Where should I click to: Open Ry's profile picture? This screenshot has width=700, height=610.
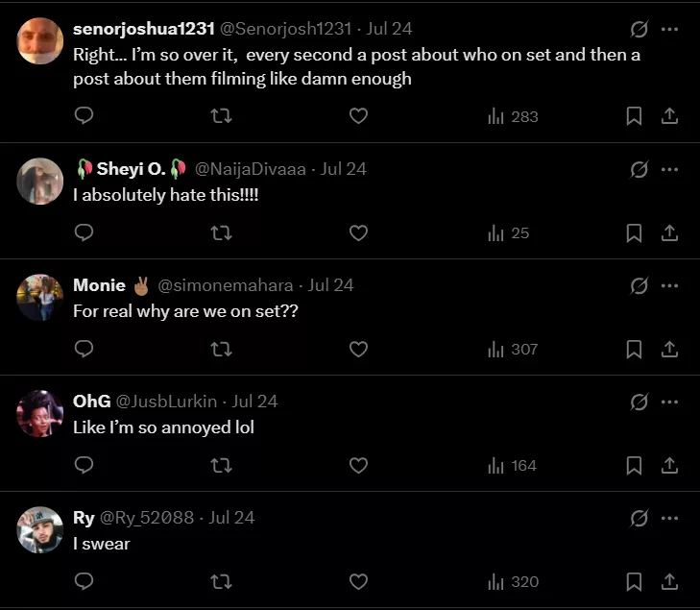tap(40, 529)
